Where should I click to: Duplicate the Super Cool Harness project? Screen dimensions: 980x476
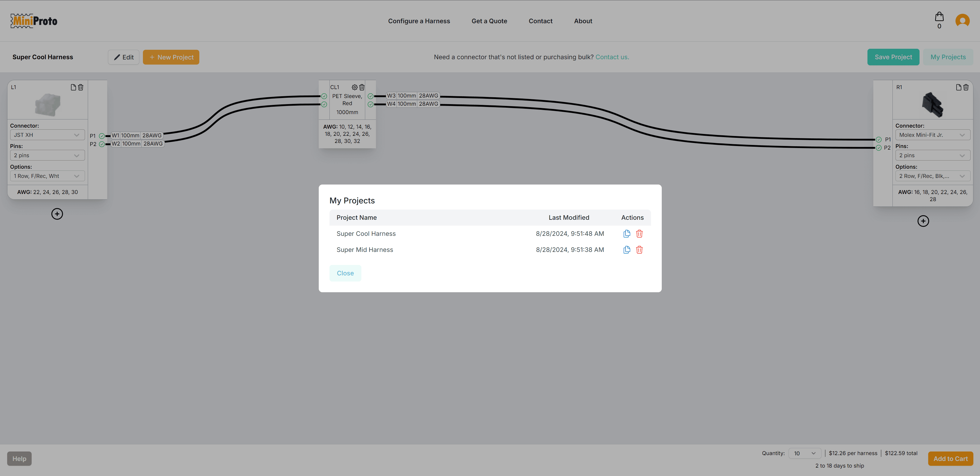coord(627,234)
